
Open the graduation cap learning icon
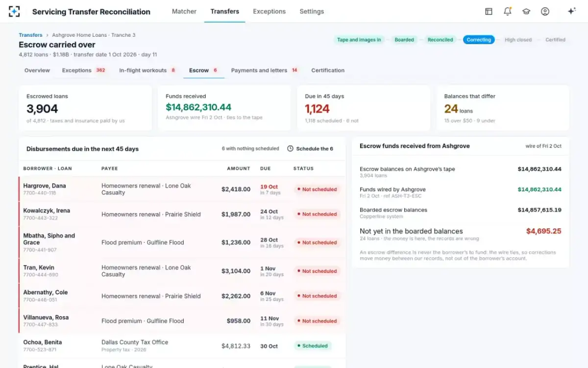pyautogui.click(x=526, y=11)
